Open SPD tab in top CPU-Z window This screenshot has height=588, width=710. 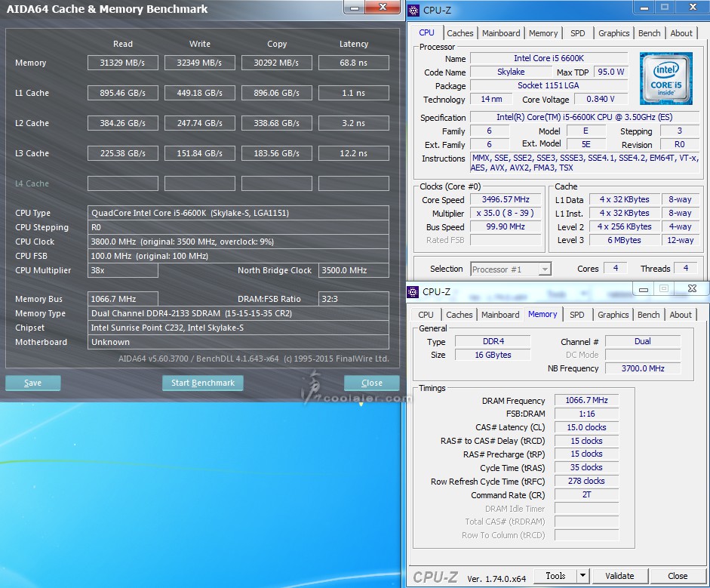(x=578, y=33)
